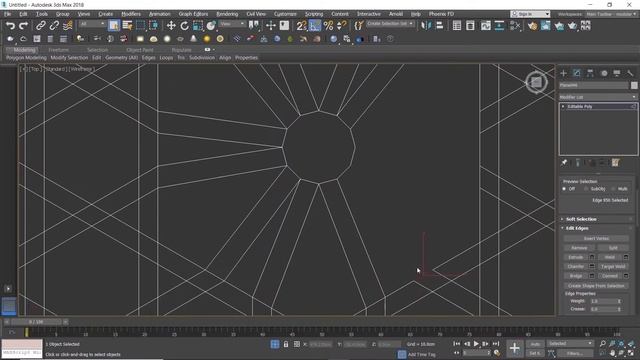Viewport: 640px width, 360px height.
Task: Select the Unlink Selection tool
Action: click(54, 26)
